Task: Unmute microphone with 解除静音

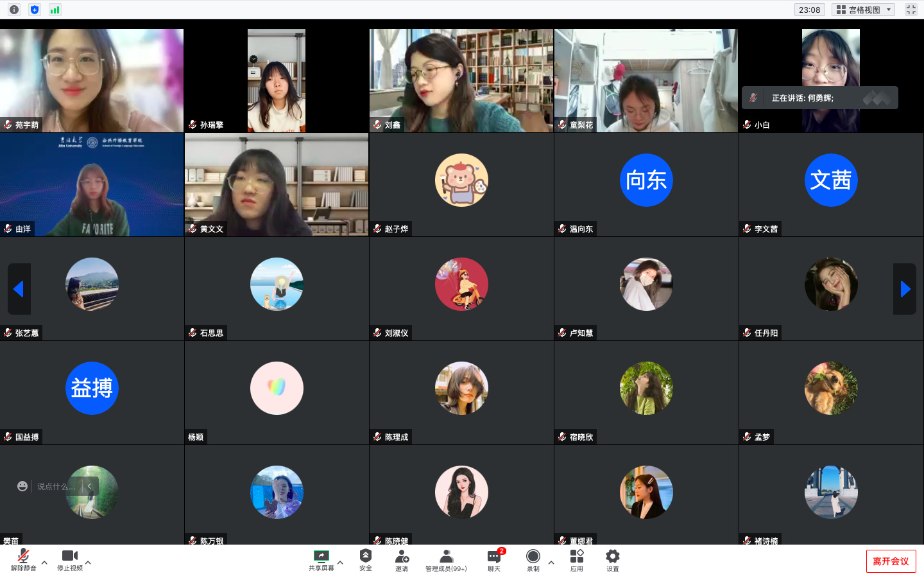Action: 24,559
